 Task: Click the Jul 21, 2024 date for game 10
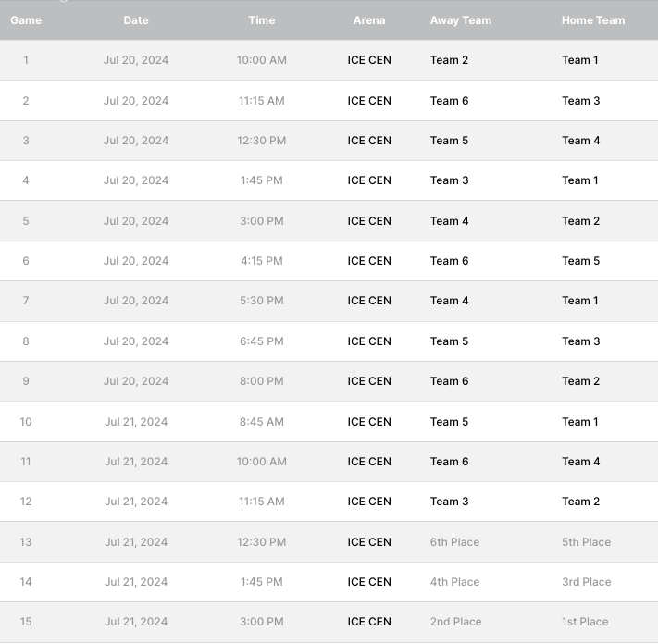[x=136, y=422]
